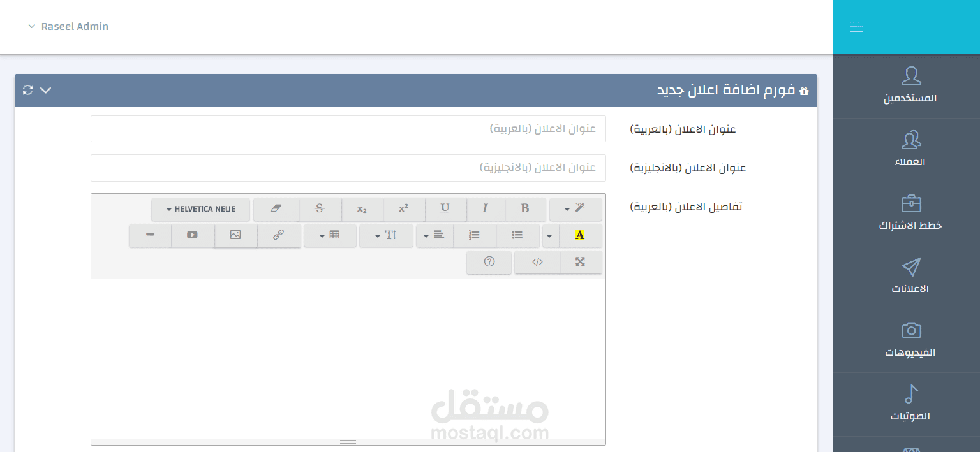Click the music note audio icon
Viewport: 980px width, 452px height.
coord(912,394)
